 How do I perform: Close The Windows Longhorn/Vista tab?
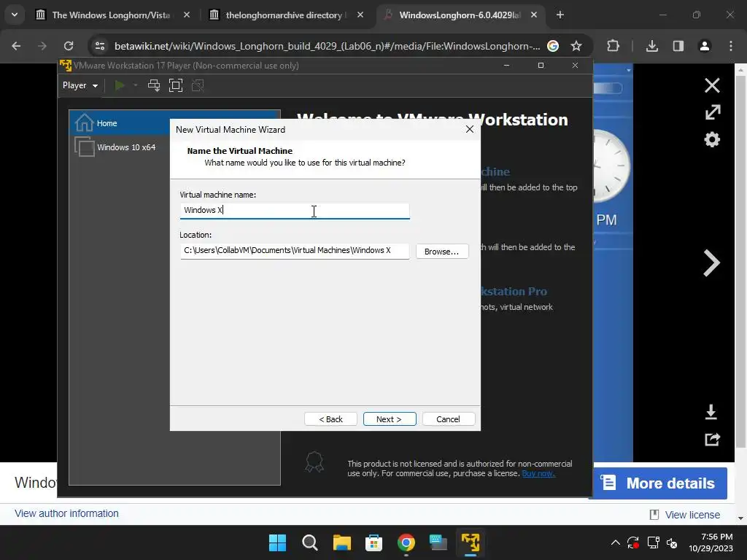[x=187, y=15]
